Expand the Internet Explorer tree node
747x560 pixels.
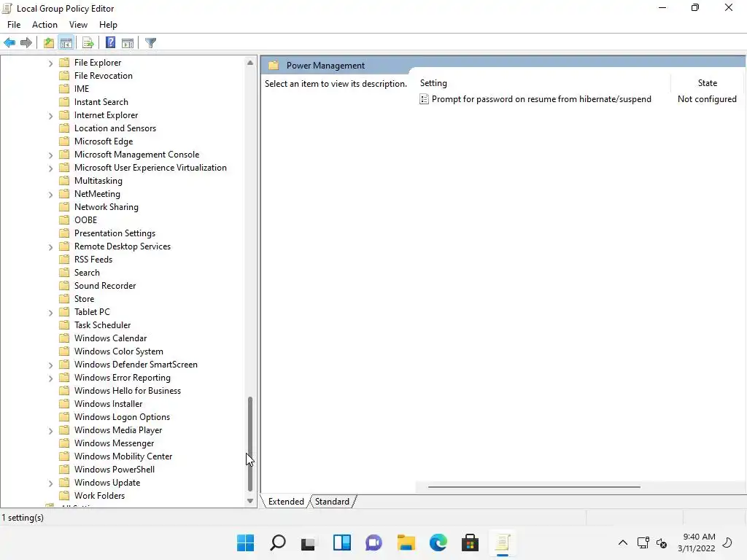pyautogui.click(x=50, y=116)
